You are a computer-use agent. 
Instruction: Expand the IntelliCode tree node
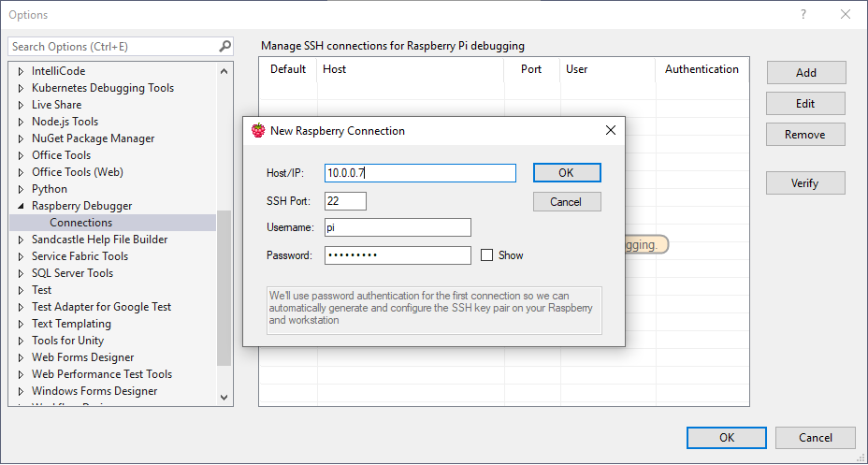click(x=20, y=71)
